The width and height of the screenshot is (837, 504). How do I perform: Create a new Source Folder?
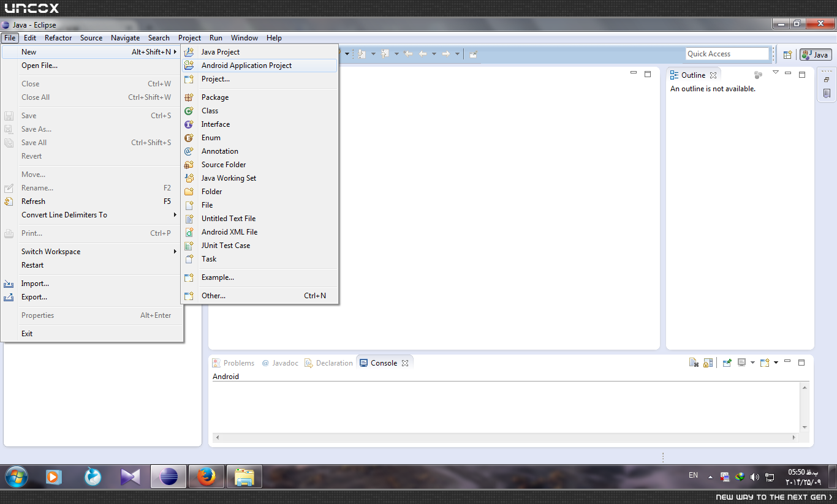[259, 165]
